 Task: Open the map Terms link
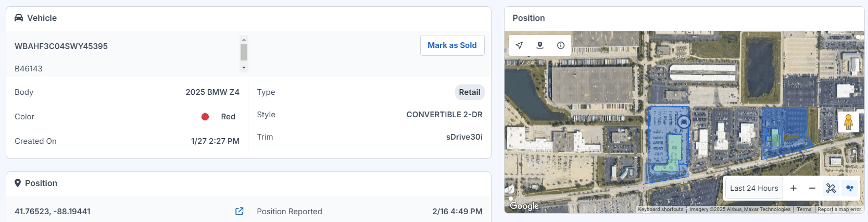click(804, 209)
